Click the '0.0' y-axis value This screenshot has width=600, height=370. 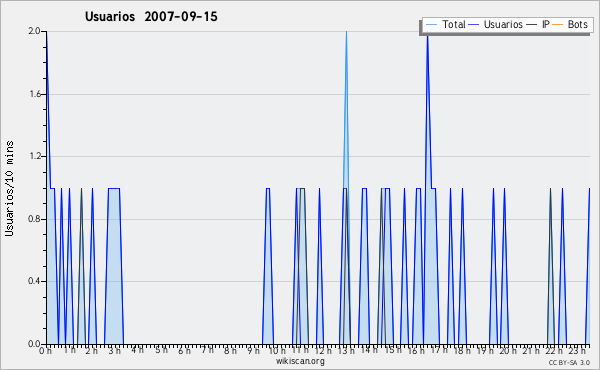click(x=34, y=344)
